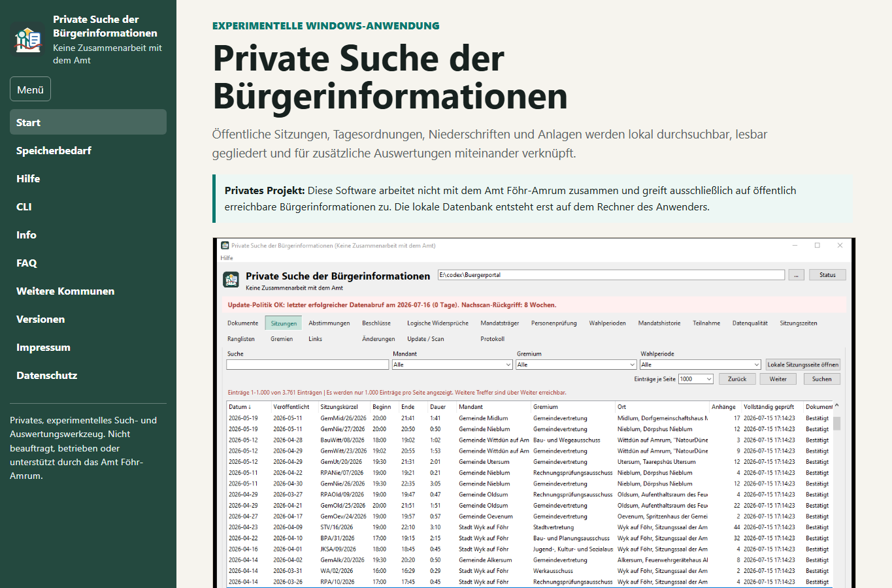Open the Personenprüfung tab

tap(554, 323)
